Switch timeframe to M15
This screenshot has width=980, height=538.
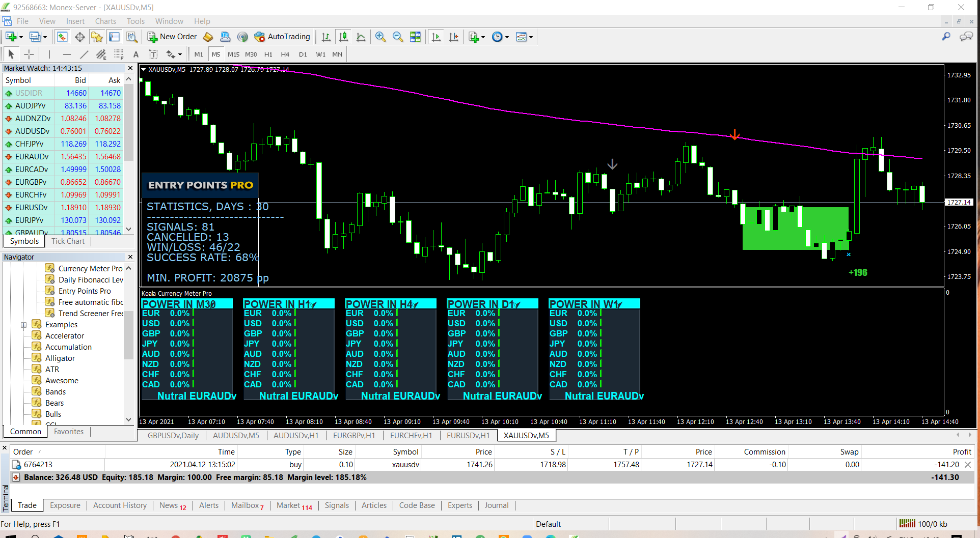233,54
